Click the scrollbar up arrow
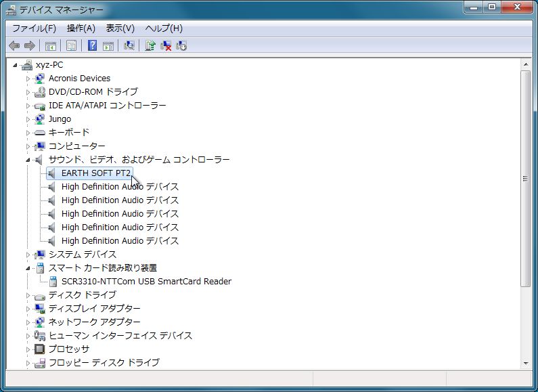The height and width of the screenshot is (392, 538). tap(526, 64)
